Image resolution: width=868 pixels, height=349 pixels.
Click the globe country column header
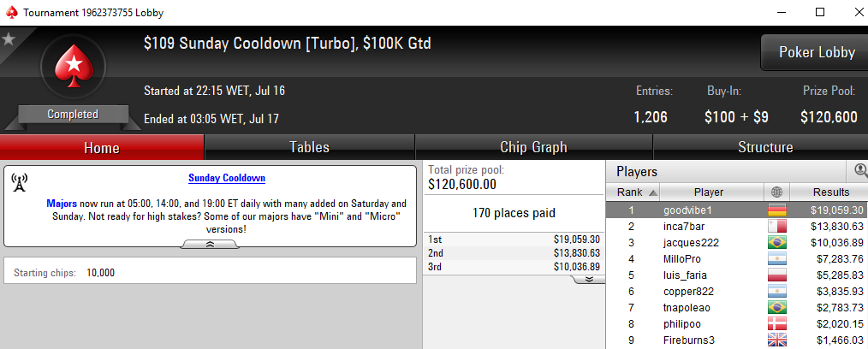776,192
